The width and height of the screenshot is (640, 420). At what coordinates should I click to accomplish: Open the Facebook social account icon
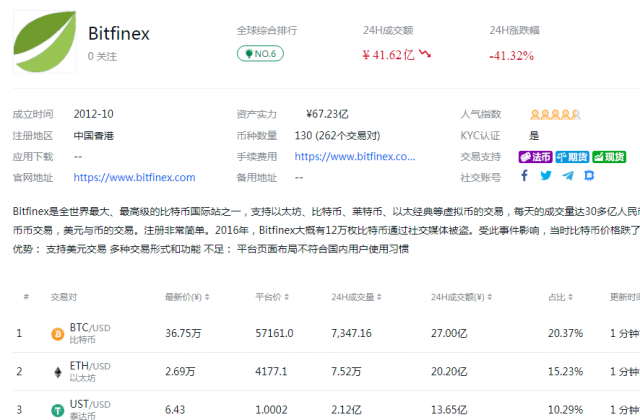coord(524,176)
